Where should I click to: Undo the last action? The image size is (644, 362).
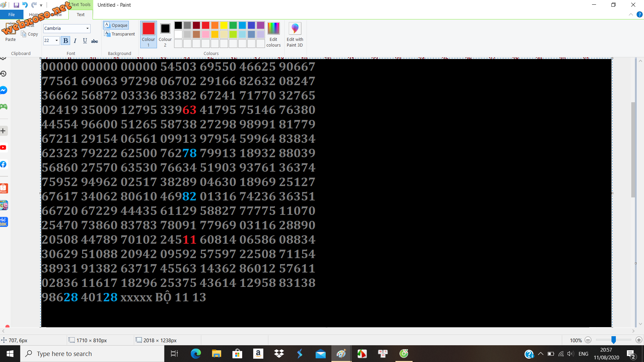[25, 5]
